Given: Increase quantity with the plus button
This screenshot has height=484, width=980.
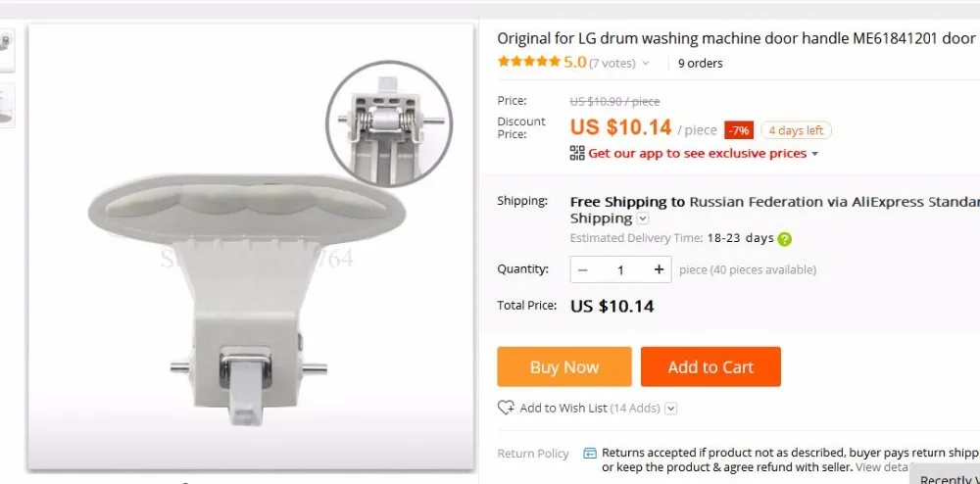Looking at the screenshot, I should pyautogui.click(x=659, y=269).
